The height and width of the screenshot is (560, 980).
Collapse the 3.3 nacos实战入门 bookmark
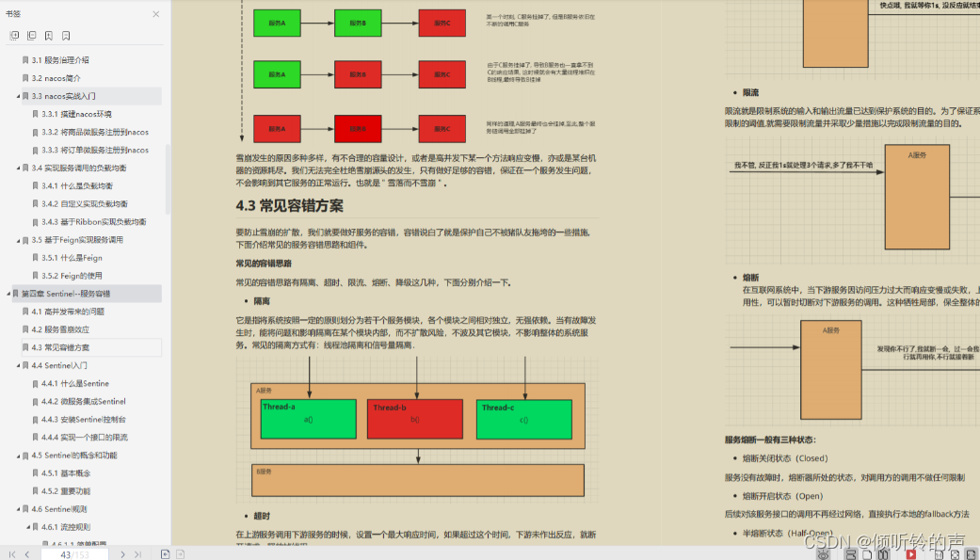pyautogui.click(x=18, y=96)
